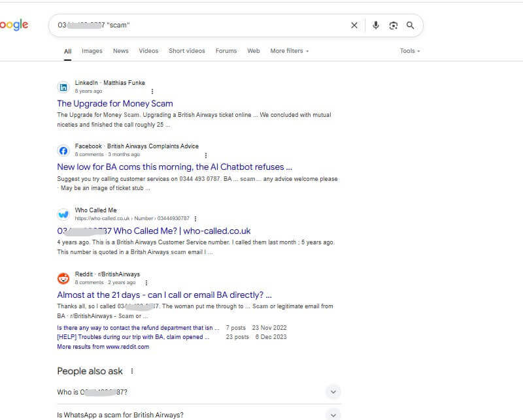This screenshot has width=523, height=420.
Task: Start voice search with microphone icon
Action: [375, 25]
